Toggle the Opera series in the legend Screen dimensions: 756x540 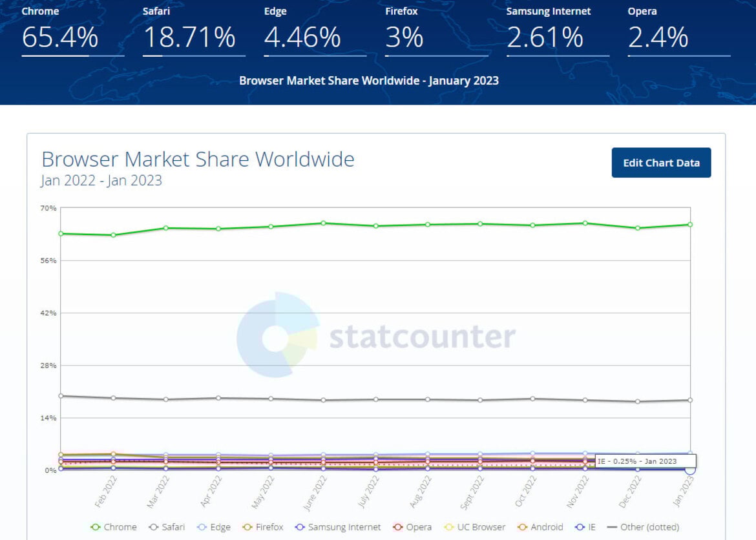tap(412, 527)
